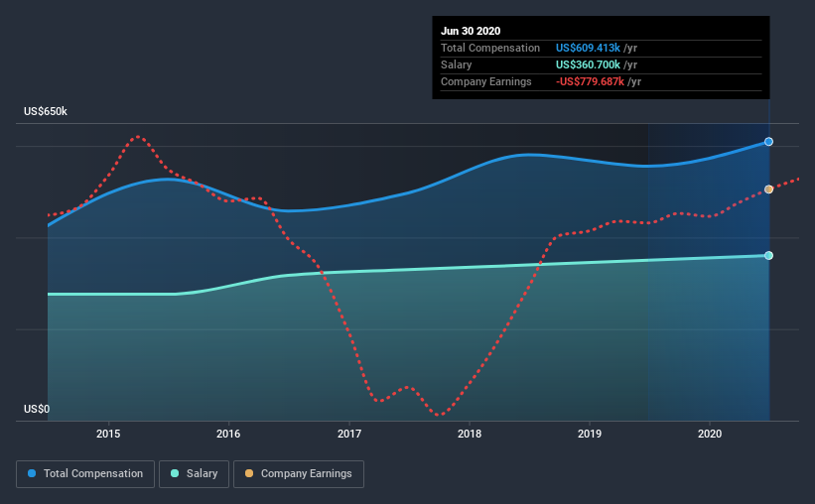Screen dimensions: 815x504
Task: Click the orange Company Earnings data point marker
Action: pyautogui.click(x=768, y=189)
